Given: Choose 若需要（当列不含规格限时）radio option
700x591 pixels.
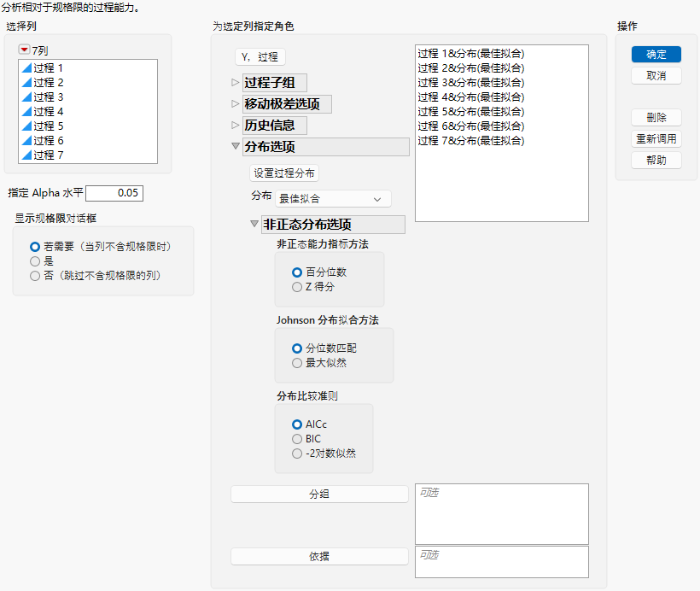Looking at the screenshot, I should pos(35,247).
